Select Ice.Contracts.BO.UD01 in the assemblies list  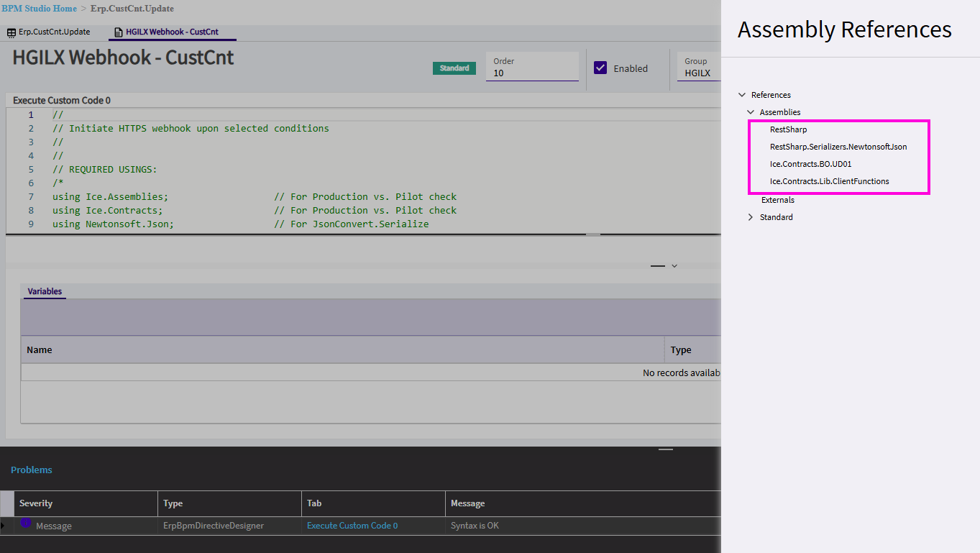coord(810,164)
